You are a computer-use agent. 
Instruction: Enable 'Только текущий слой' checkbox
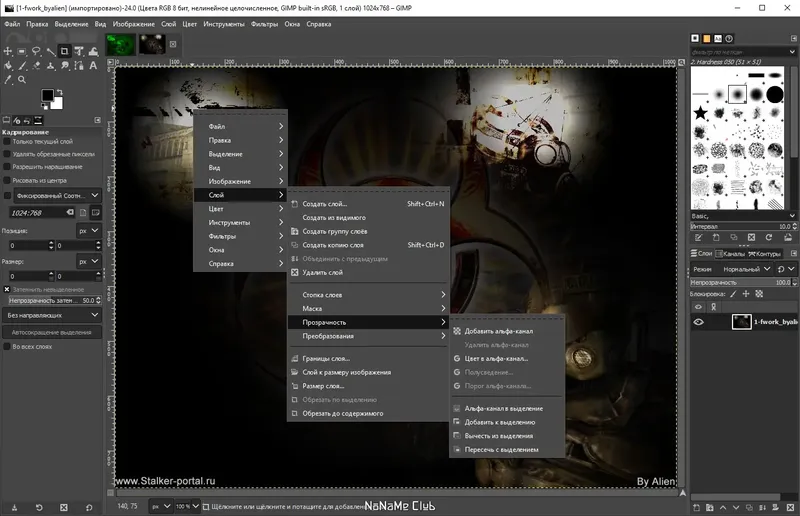6,141
